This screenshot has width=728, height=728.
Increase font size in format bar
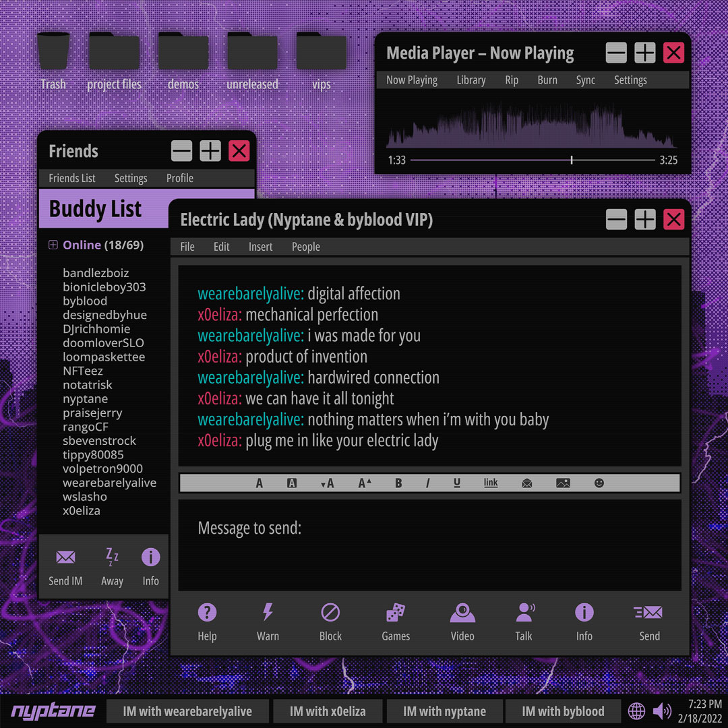pyautogui.click(x=365, y=483)
